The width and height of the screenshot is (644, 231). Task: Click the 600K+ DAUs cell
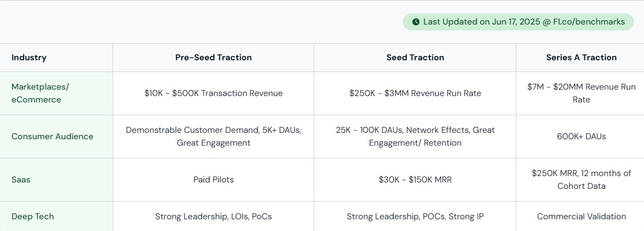coord(581,137)
